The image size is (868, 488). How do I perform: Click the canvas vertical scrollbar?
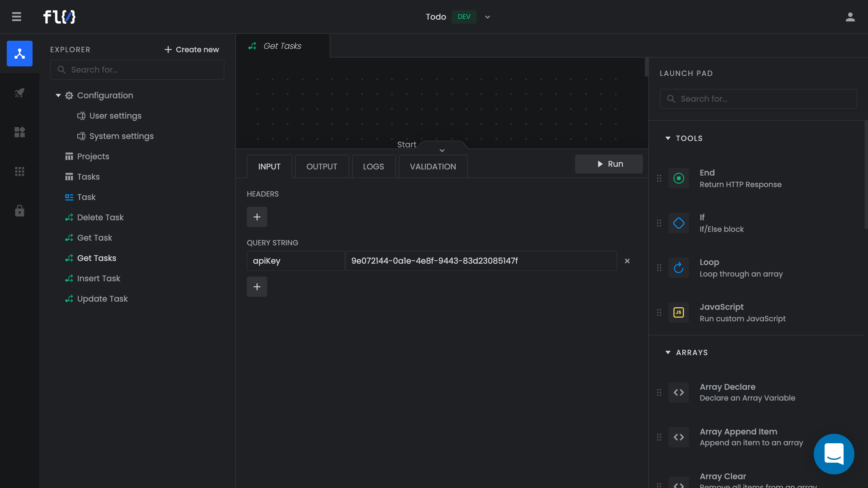[x=647, y=67]
